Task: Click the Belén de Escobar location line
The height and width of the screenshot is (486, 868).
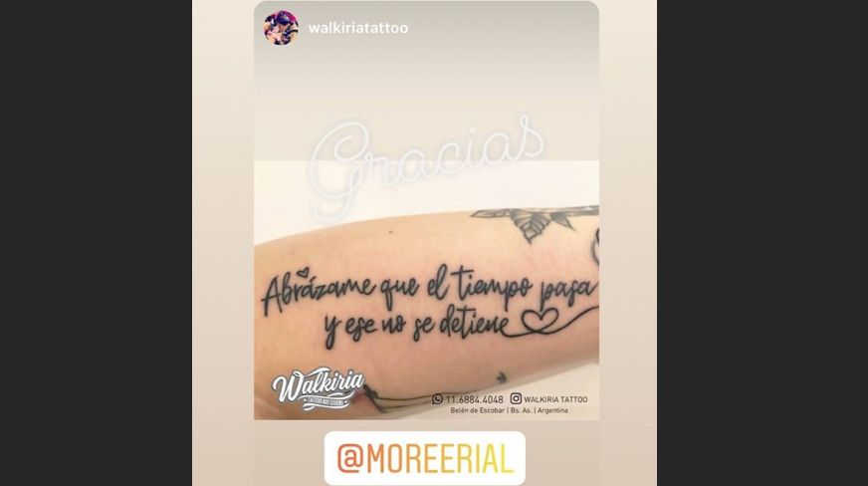Action: pos(510,410)
